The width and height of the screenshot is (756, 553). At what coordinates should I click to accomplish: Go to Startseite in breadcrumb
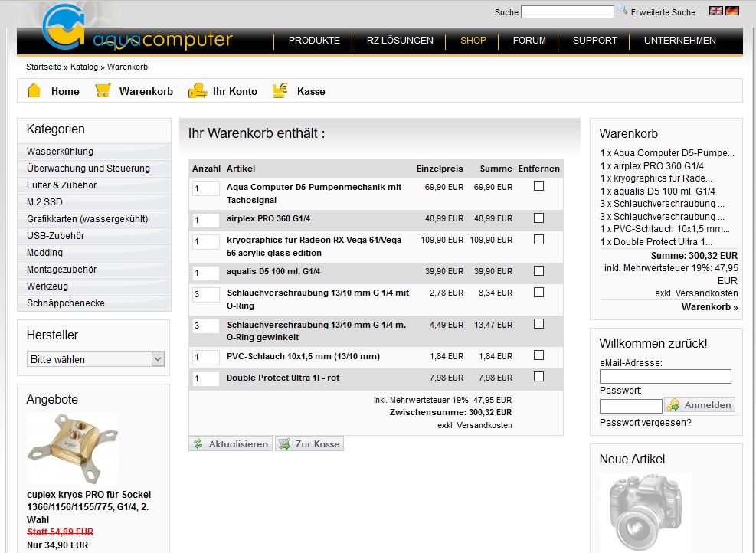pos(44,67)
